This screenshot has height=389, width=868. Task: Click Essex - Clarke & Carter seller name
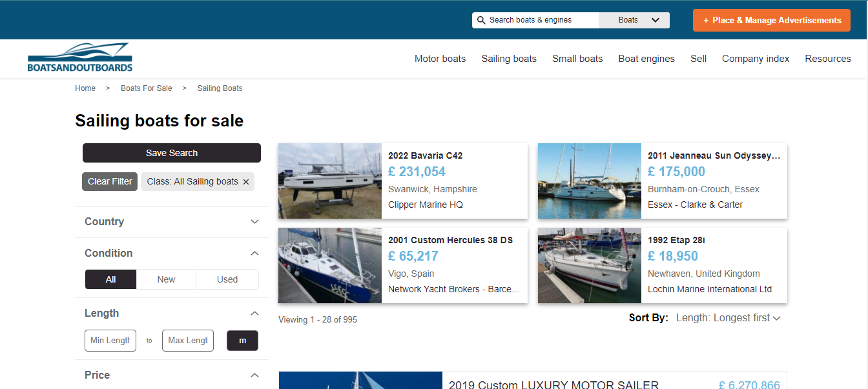696,204
